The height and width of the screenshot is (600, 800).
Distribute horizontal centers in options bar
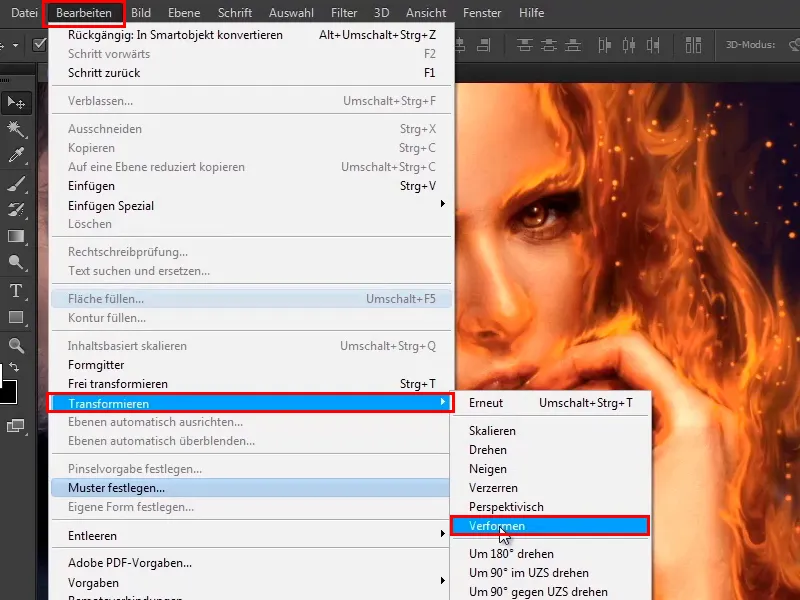[x=629, y=45]
